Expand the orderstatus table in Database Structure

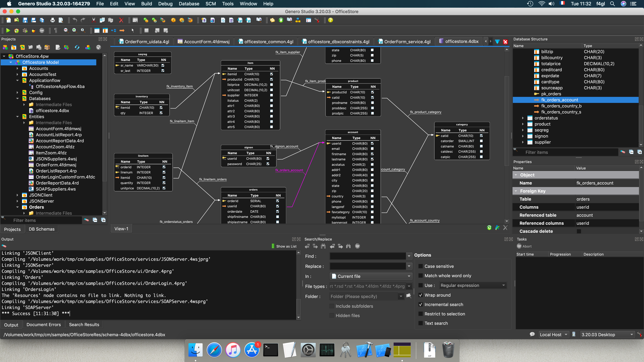523,118
